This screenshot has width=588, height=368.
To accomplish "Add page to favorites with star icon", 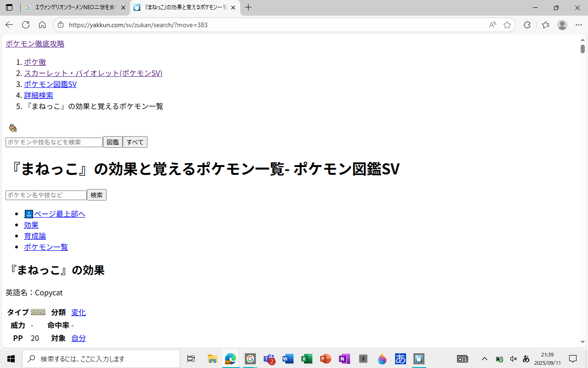I will pyautogui.click(x=507, y=25).
